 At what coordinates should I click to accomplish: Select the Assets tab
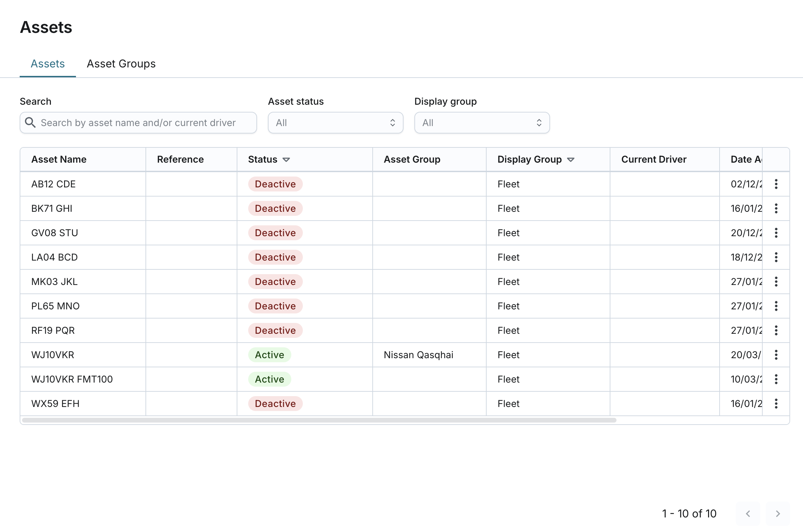(x=47, y=64)
